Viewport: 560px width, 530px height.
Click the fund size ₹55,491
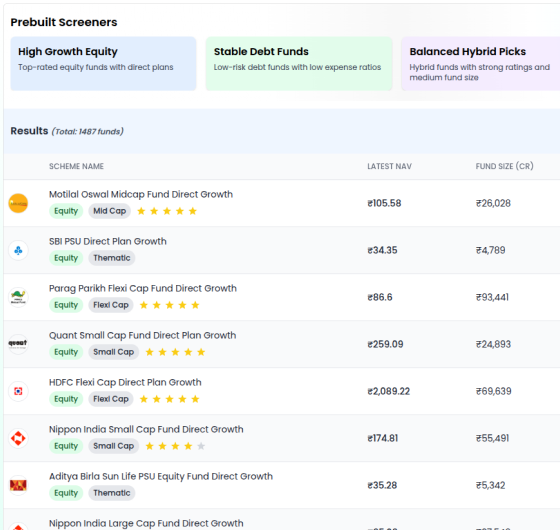[492, 438]
